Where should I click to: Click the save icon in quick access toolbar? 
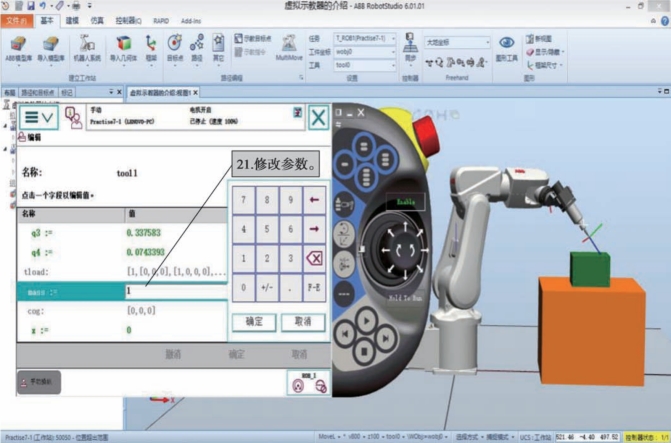click(x=31, y=6)
